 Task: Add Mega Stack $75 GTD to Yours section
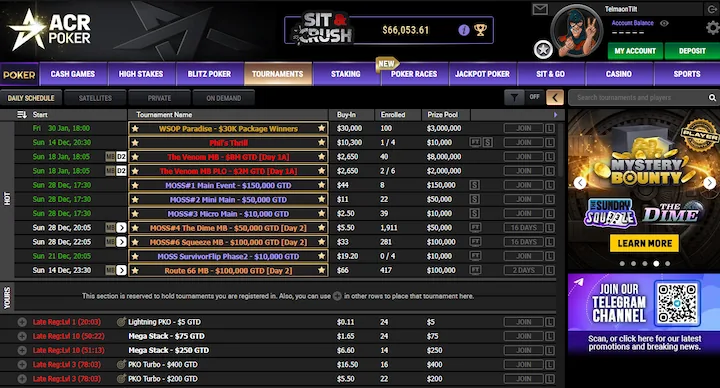(22, 336)
